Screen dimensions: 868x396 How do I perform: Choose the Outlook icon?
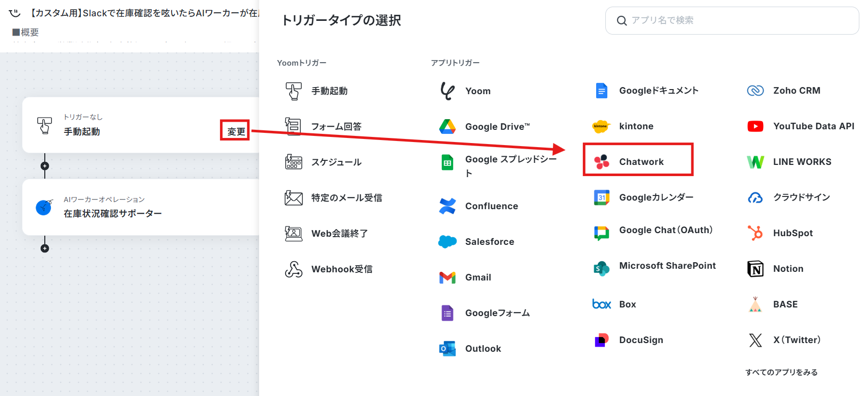(447, 349)
